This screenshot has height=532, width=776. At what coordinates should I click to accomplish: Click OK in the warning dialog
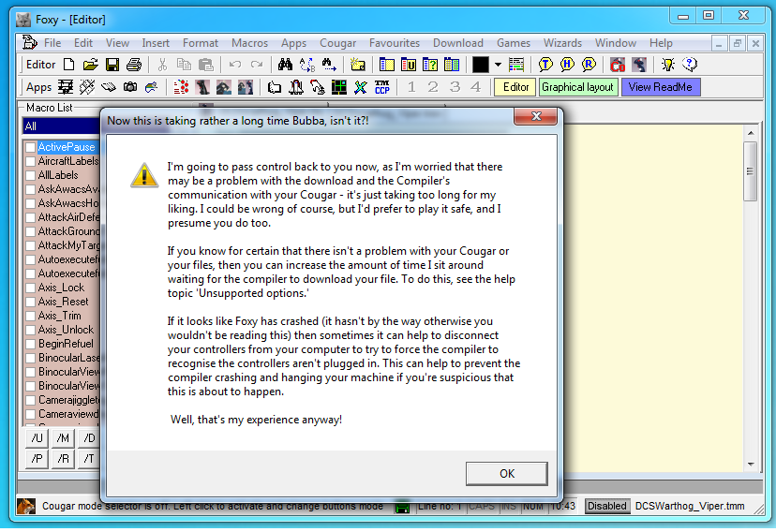506,473
